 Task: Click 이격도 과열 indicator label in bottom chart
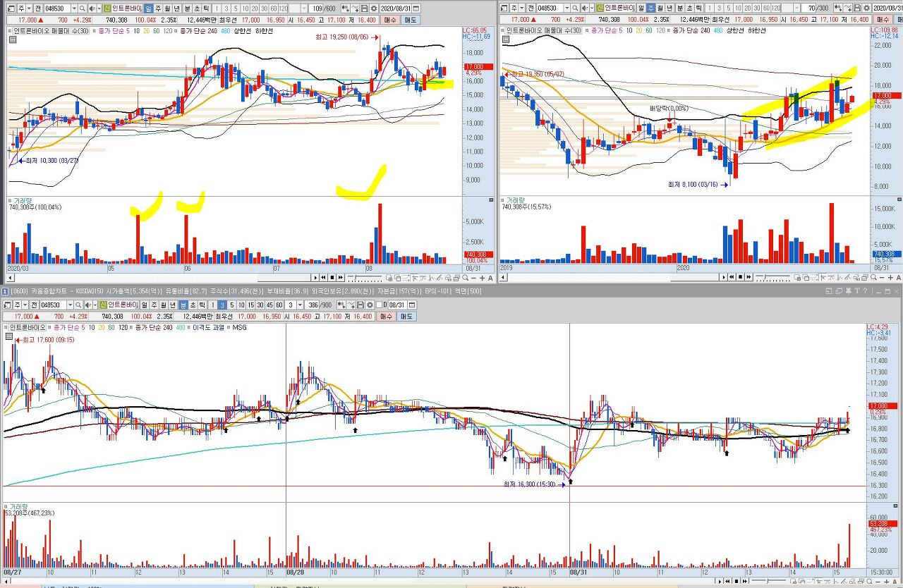click(x=208, y=327)
